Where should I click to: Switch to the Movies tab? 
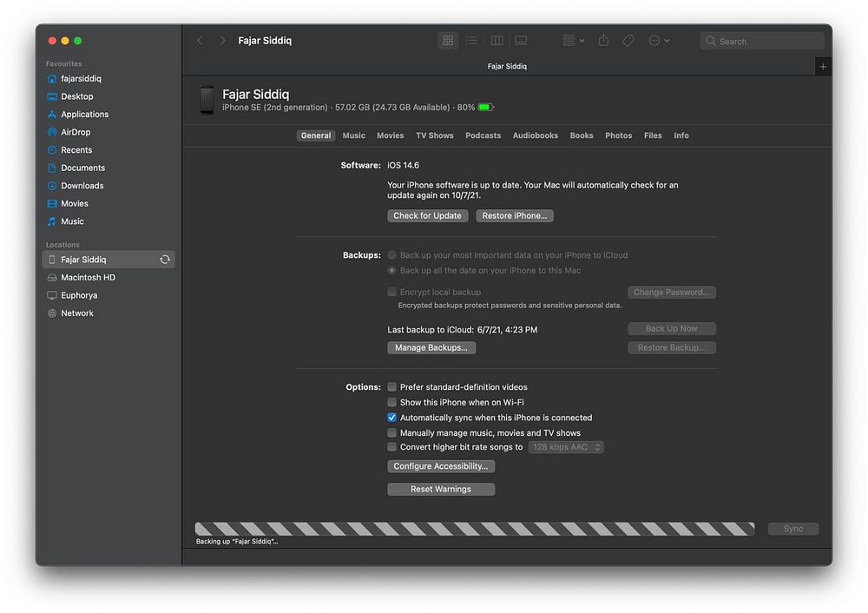tap(391, 135)
